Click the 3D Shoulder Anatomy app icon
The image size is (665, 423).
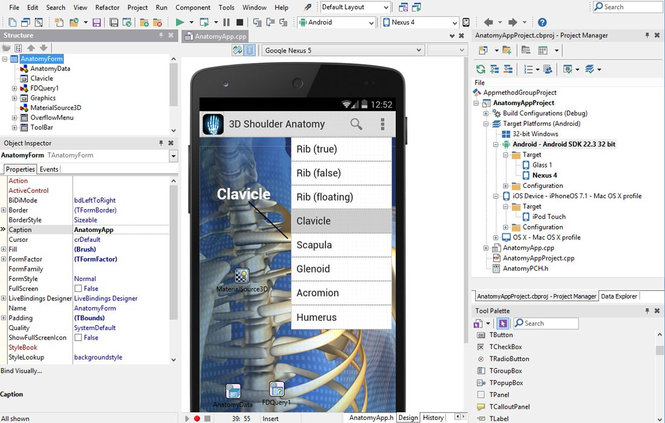point(213,124)
